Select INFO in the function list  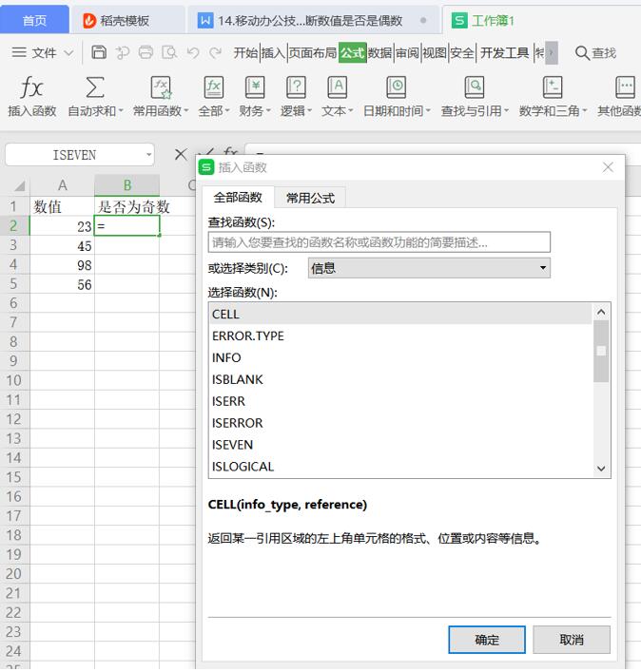400,357
